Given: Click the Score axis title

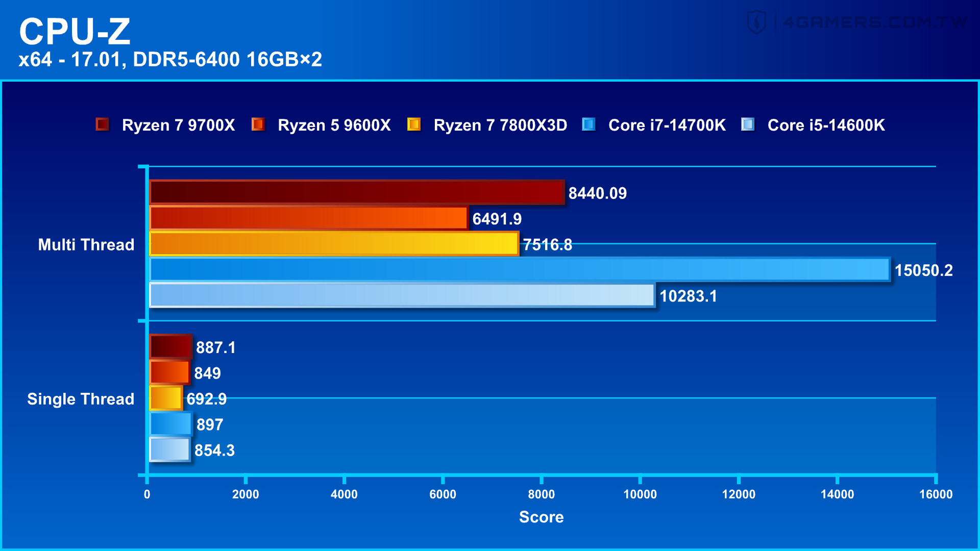Looking at the screenshot, I should (x=542, y=517).
